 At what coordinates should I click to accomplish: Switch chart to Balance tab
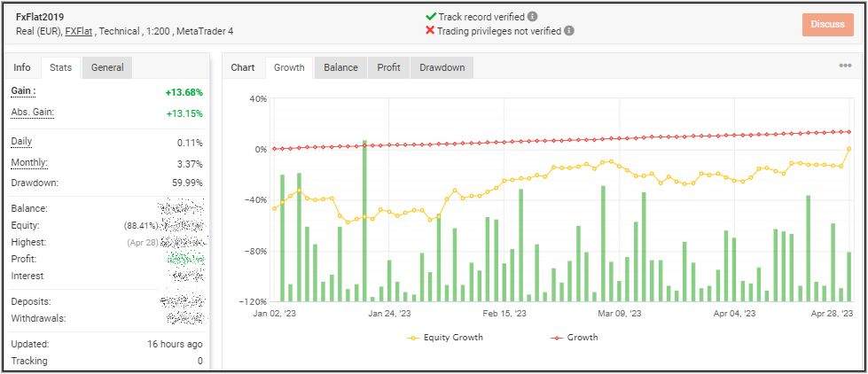(340, 67)
